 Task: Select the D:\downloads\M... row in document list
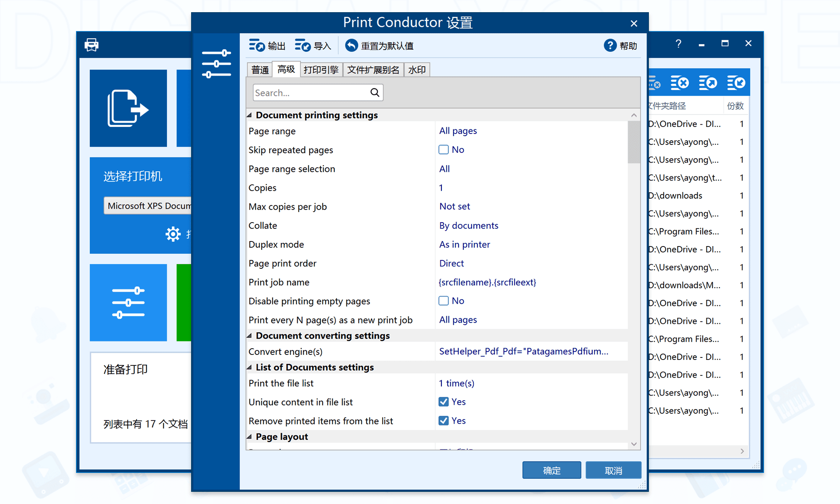tap(698, 285)
